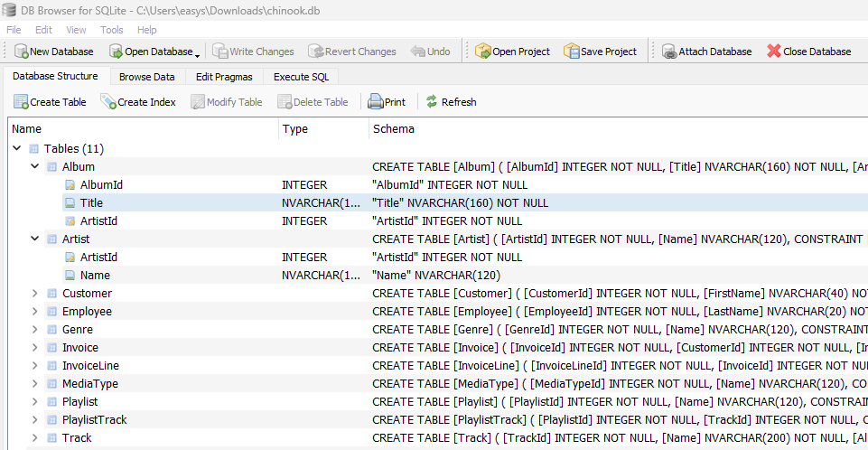Click the Modify Table icon
This screenshot has width=868, height=450.
coord(198,102)
